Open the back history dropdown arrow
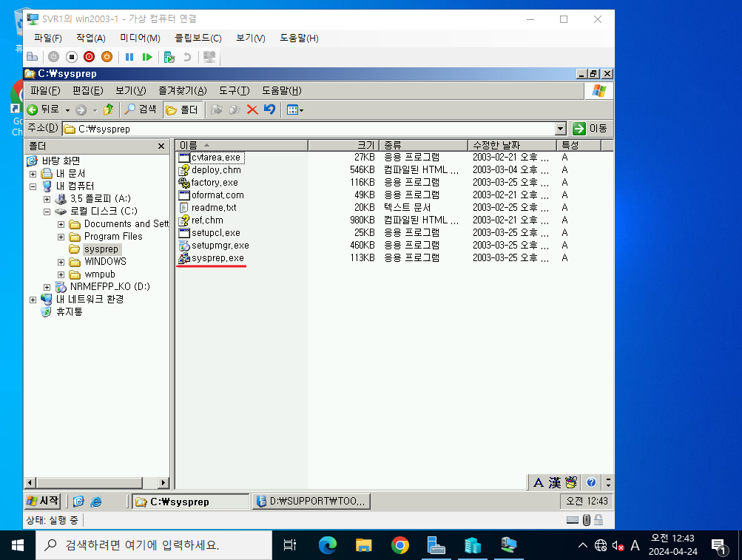 pos(67,110)
